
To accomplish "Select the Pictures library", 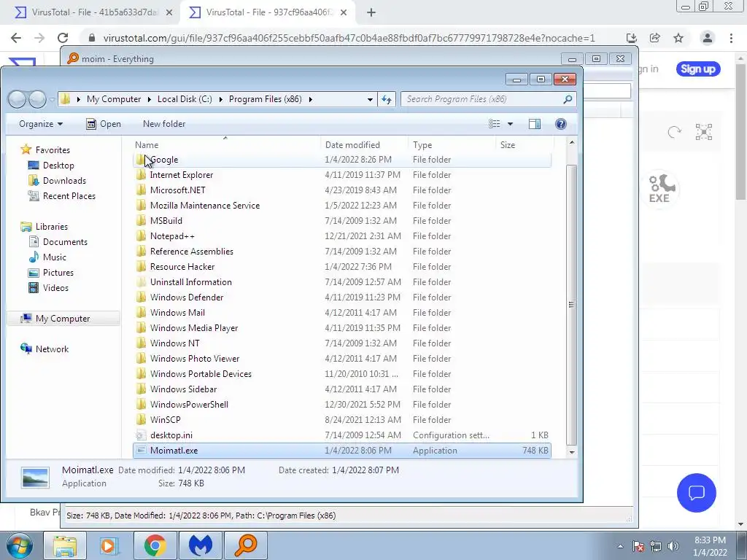I will (x=58, y=273).
